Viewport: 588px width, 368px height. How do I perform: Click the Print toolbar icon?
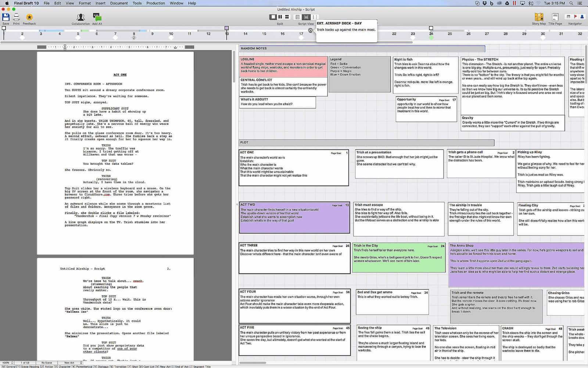tap(16, 17)
